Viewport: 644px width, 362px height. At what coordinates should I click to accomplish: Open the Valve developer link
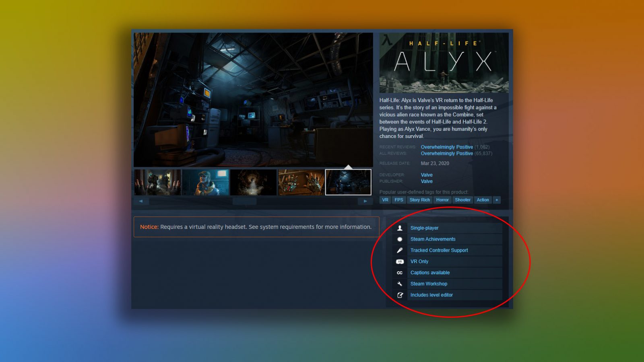[x=427, y=175]
